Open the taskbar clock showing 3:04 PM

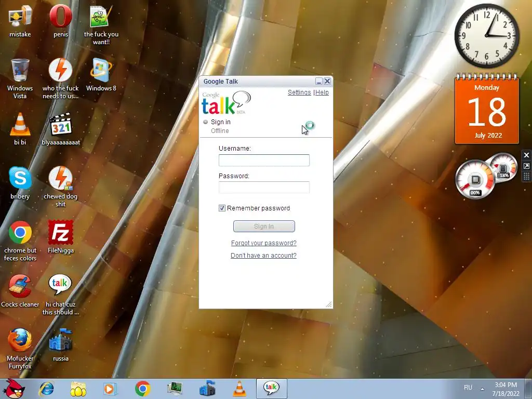(x=506, y=389)
